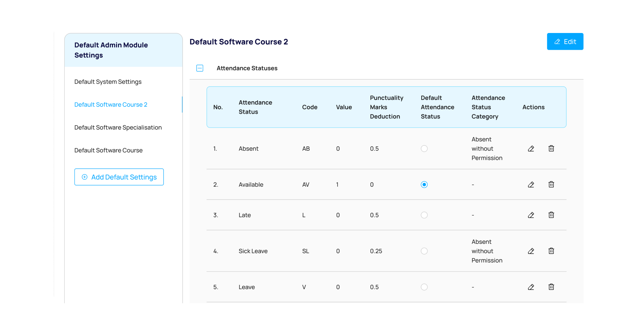
Task: Set Late as default attendance status
Action: [x=424, y=215]
